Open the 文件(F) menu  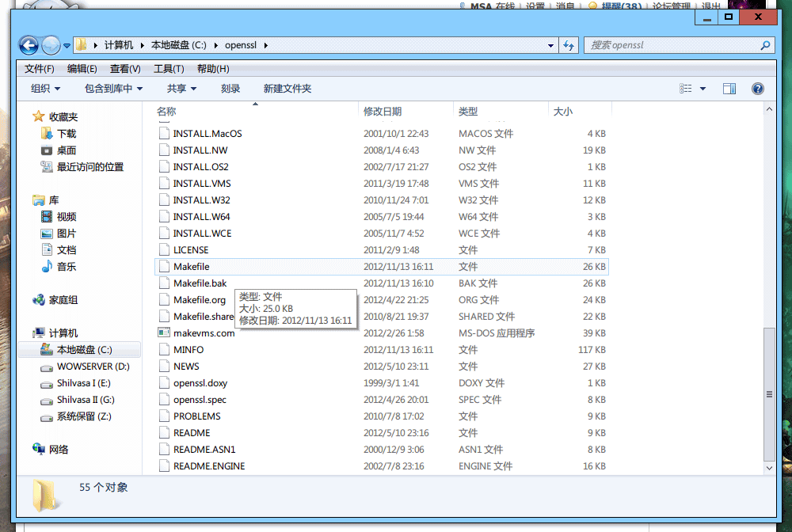(x=40, y=69)
